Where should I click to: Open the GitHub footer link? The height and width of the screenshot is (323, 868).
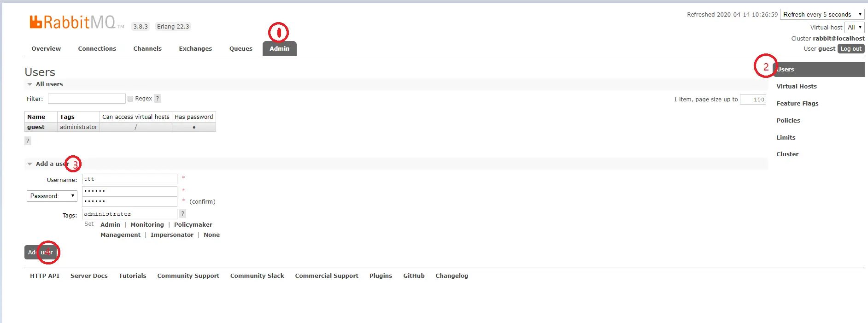(x=414, y=276)
